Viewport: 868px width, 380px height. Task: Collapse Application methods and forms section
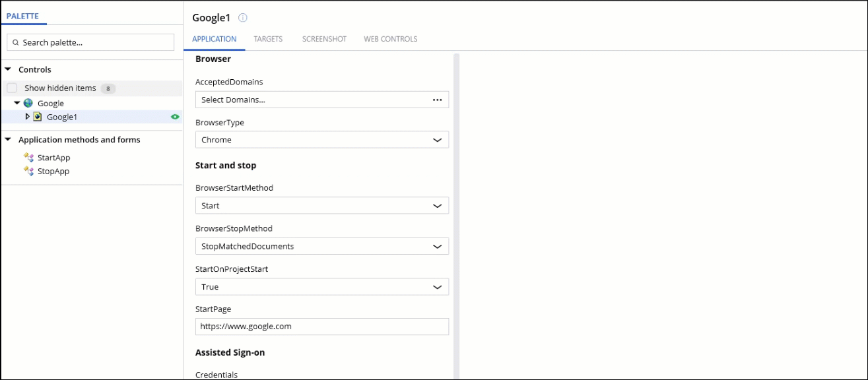click(x=8, y=140)
